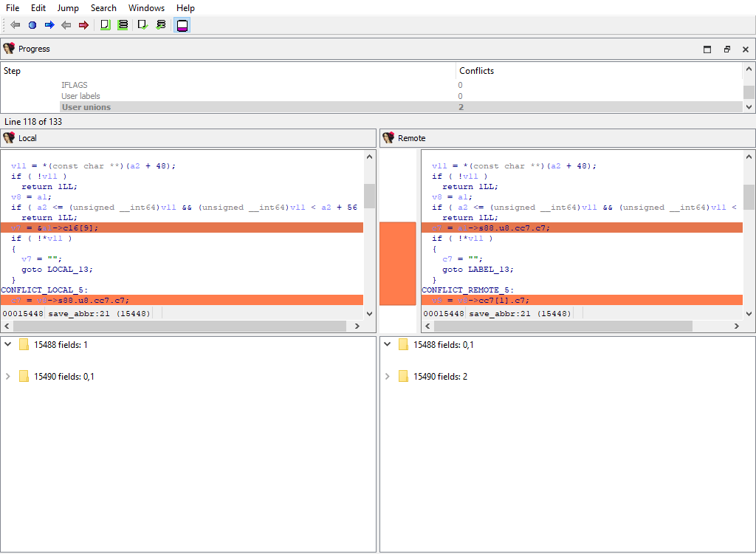Screen dimensions: 756x554
Task: Click the page with green checkmark icon
Action: pos(143,25)
